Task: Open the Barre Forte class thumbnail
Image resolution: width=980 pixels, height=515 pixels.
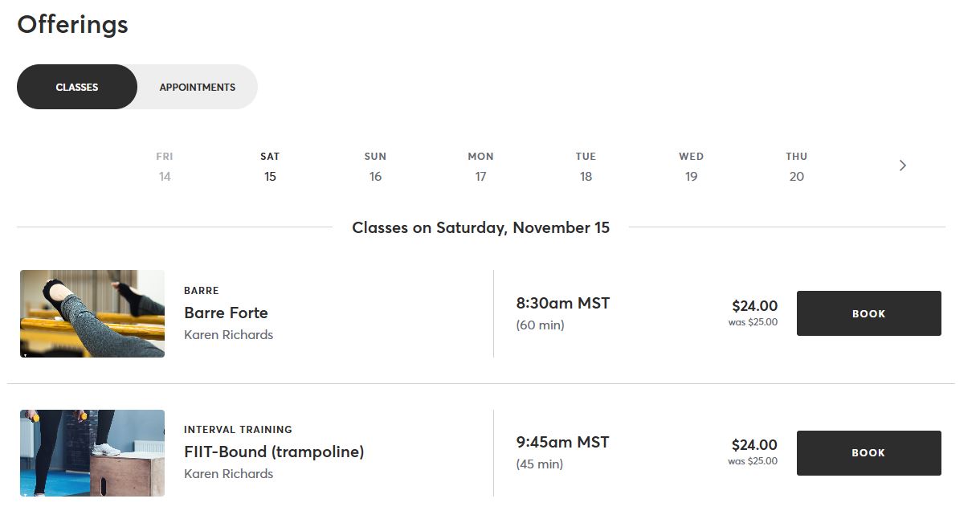Action: 92,313
